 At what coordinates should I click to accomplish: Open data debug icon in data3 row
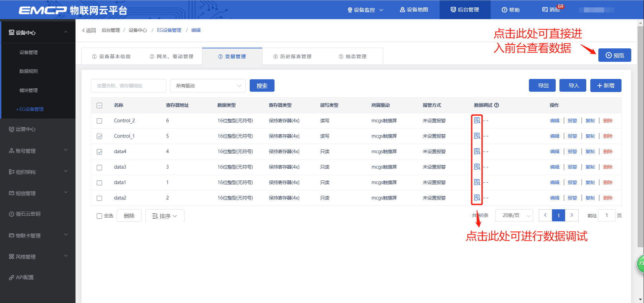tap(477, 167)
